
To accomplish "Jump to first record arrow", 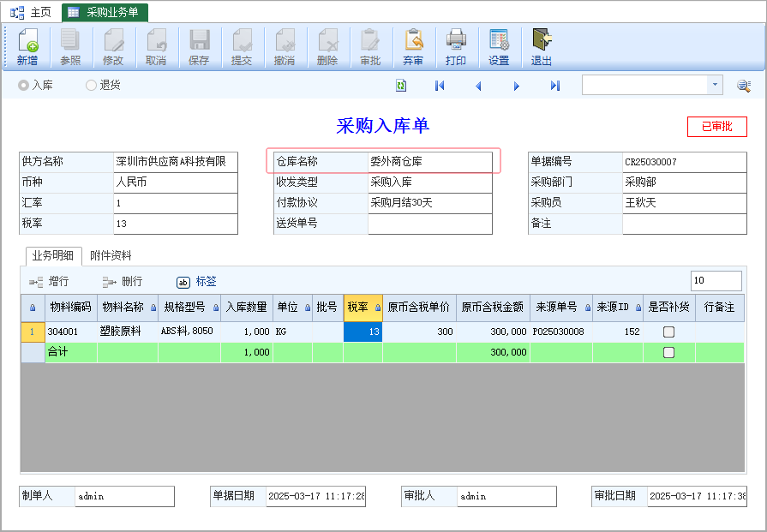I will point(440,86).
